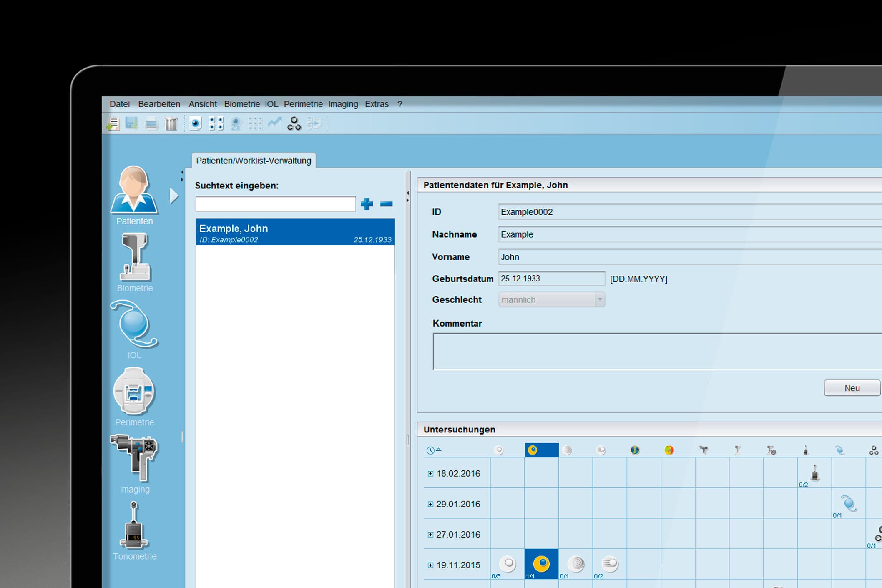Image resolution: width=882 pixels, height=588 pixels.
Task: Select patient Example, John in list
Action: coord(295,233)
